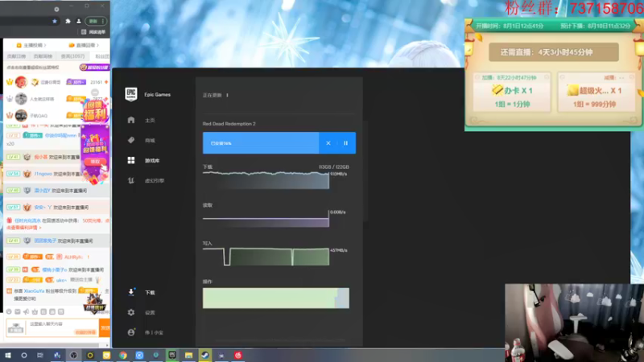Click the XiaoGuYa username in chat
This screenshot has height=362, width=644.
[34, 290]
